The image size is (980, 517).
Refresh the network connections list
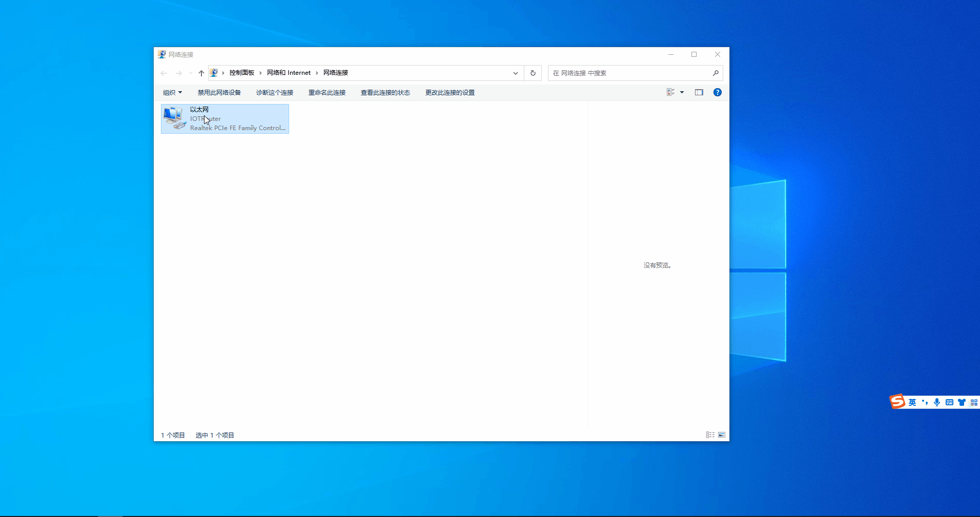[x=533, y=73]
